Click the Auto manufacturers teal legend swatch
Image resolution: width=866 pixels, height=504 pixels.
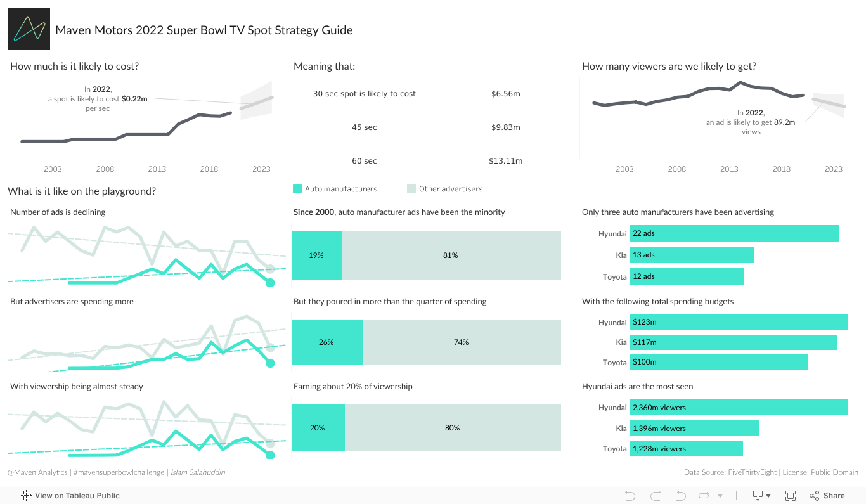(x=297, y=189)
